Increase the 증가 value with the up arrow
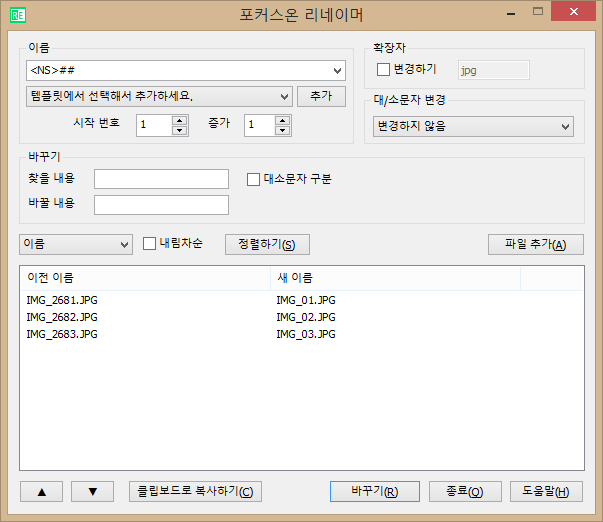The image size is (603, 522). [x=282, y=120]
